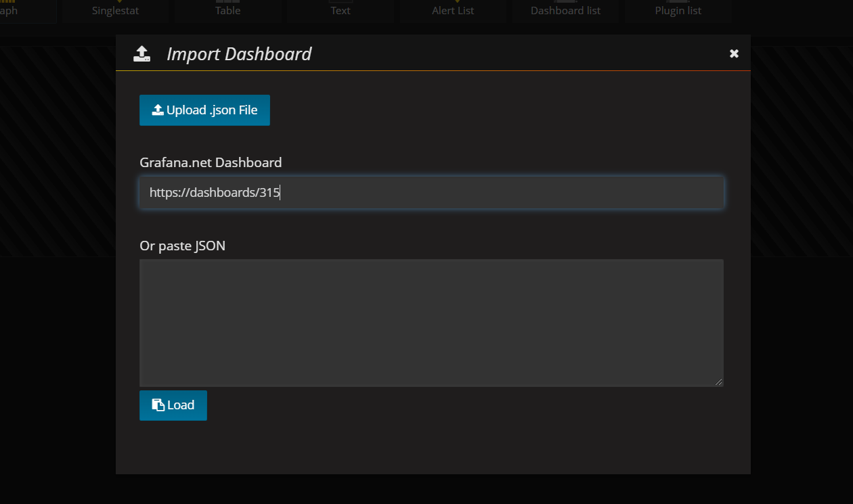Select the Alert List panel type
853x504 pixels.
pyautogui.click(x=453, y=11)
